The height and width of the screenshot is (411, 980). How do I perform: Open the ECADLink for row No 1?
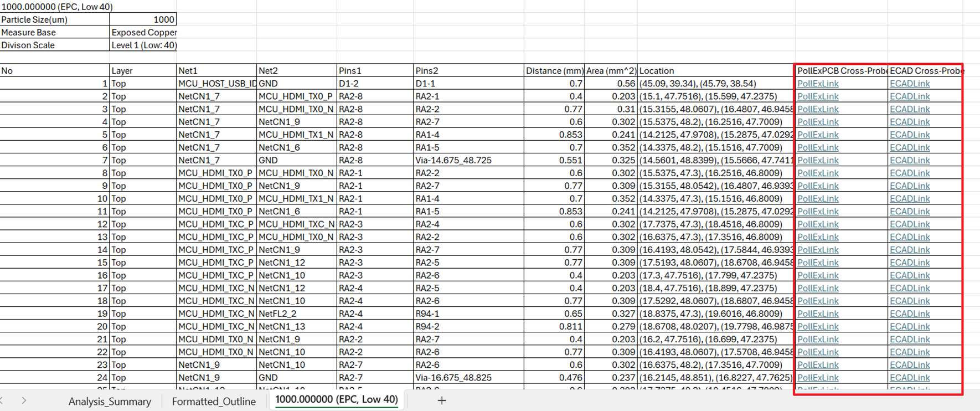pos(910,84)
